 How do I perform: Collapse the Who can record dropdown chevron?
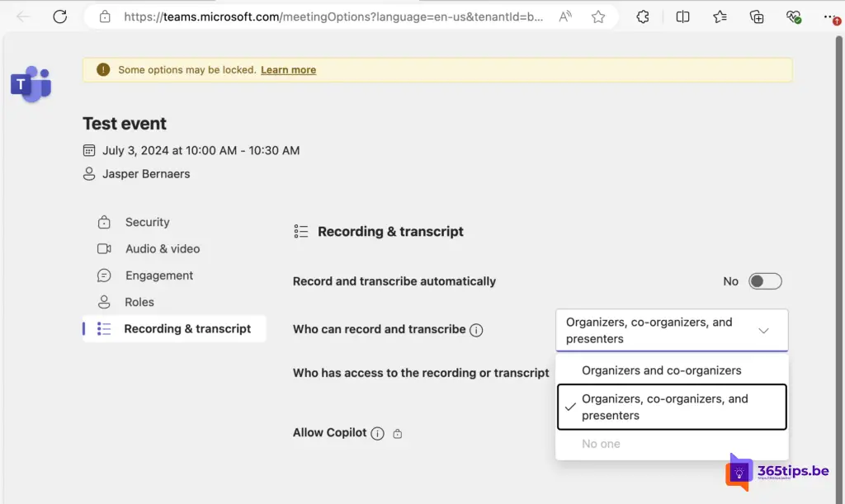click(763, 331)
